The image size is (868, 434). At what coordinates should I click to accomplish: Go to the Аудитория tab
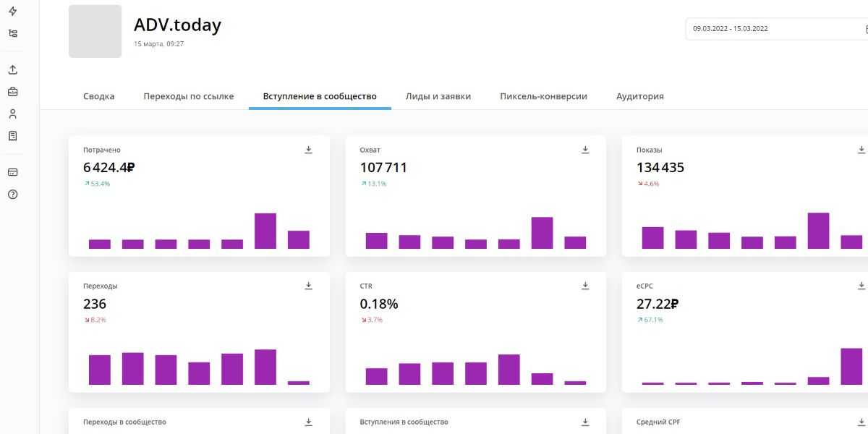(x=639, y=96)
